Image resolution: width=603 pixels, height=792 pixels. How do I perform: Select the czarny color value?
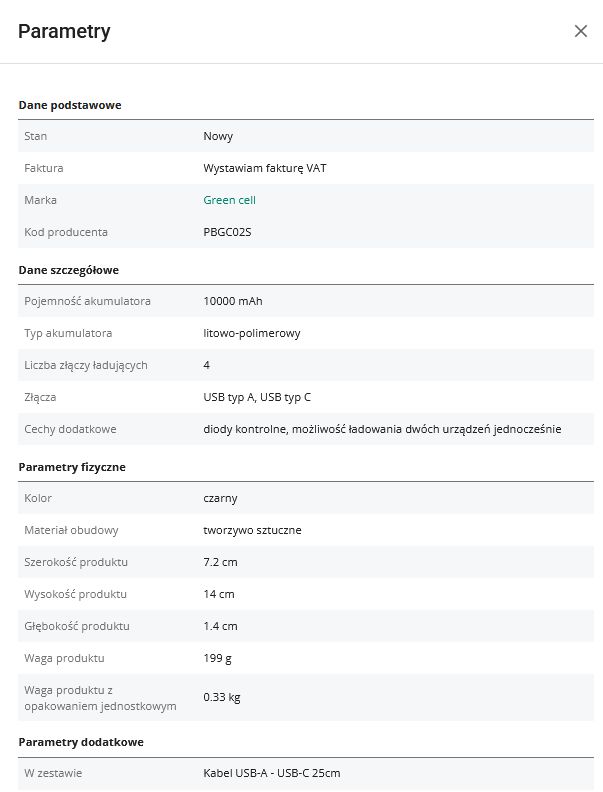tap(220, 498)
